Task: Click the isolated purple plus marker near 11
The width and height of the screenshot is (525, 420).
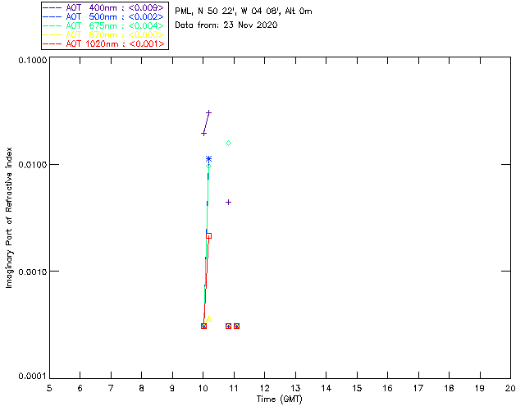Action: 228,203
